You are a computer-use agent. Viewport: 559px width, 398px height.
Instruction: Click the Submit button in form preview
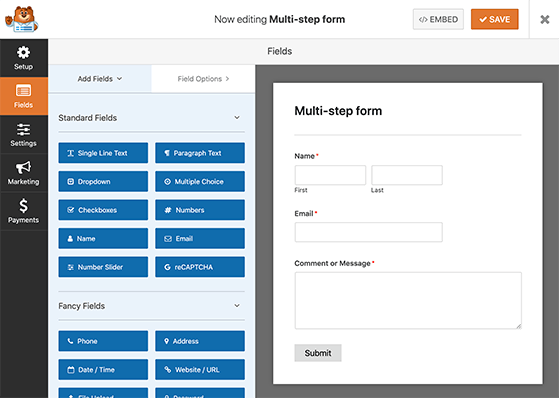click(318, 353)
